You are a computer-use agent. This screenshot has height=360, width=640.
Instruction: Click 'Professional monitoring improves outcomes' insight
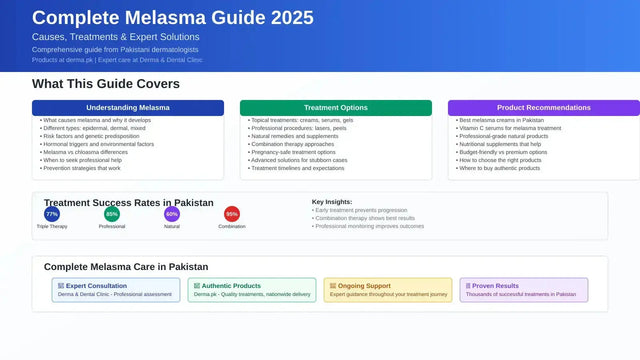369,226
